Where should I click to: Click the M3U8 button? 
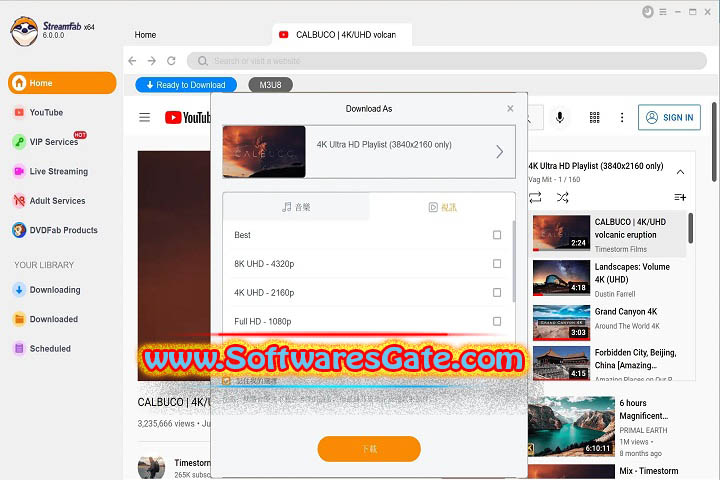(x=270, y=85)
